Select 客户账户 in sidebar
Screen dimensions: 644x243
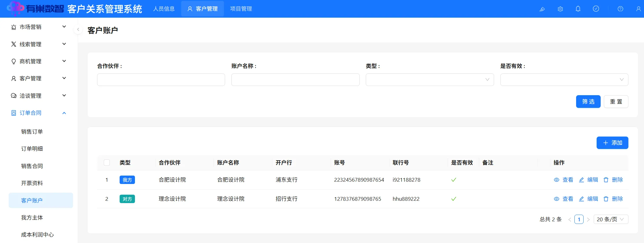tap(41, 200)
